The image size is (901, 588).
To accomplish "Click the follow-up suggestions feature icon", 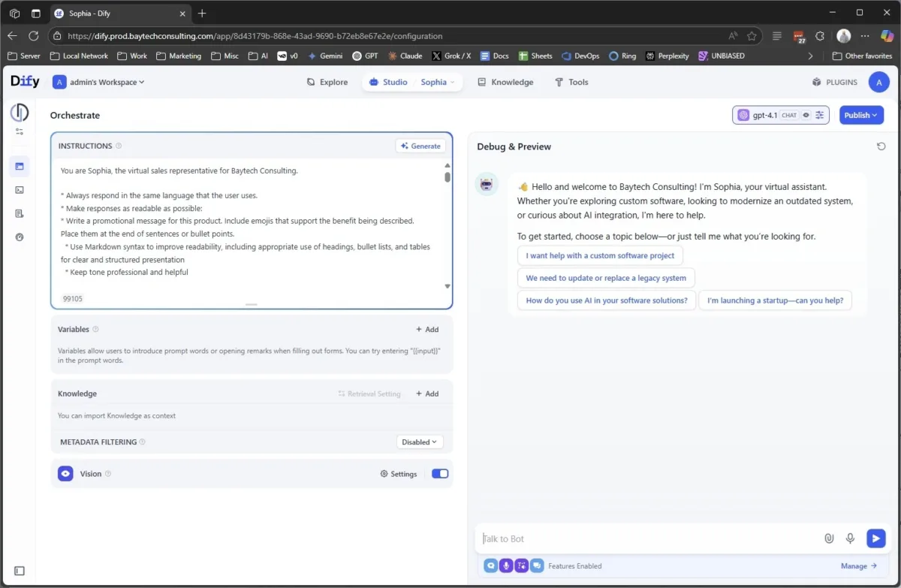I will [537, 565].
